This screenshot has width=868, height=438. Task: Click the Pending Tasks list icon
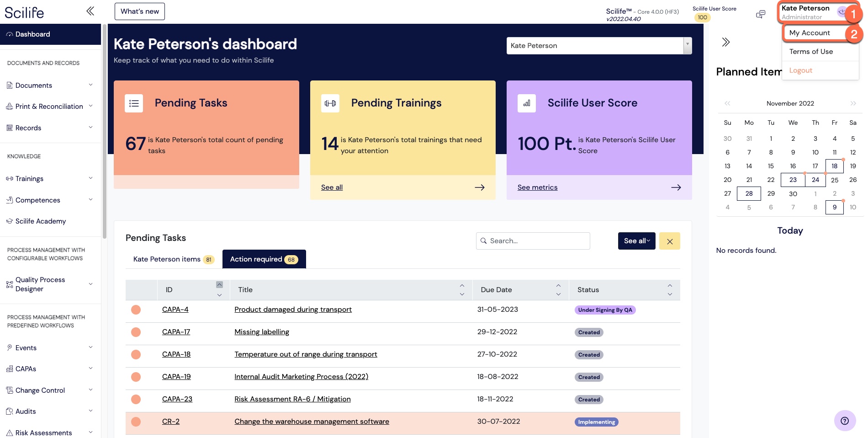point(134,103)
